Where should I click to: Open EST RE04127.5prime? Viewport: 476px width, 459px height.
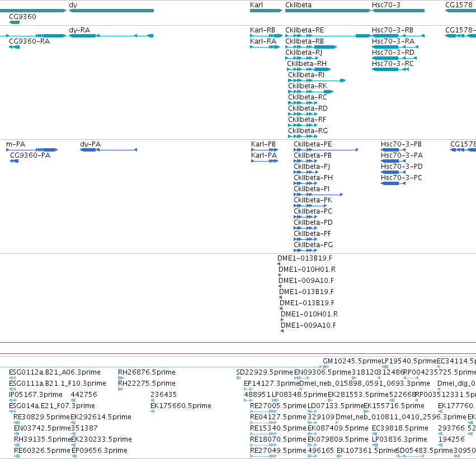coord(263,423)
